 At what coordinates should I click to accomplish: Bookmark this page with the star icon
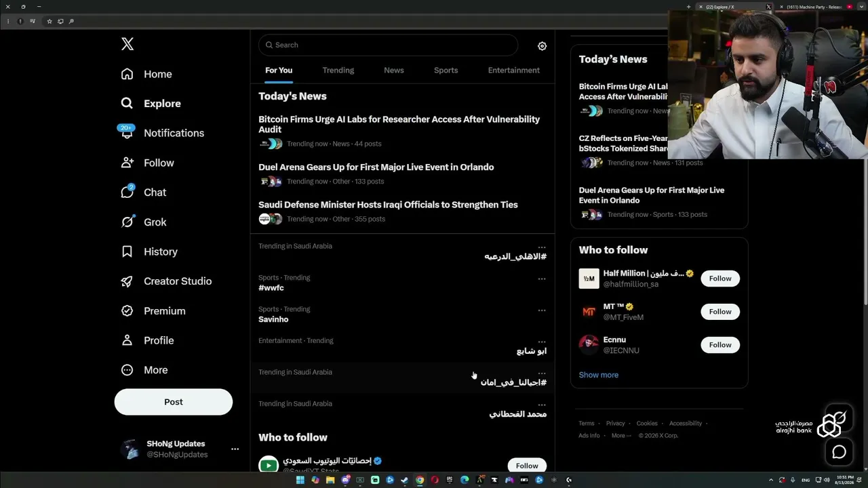(x=50, y=21)
